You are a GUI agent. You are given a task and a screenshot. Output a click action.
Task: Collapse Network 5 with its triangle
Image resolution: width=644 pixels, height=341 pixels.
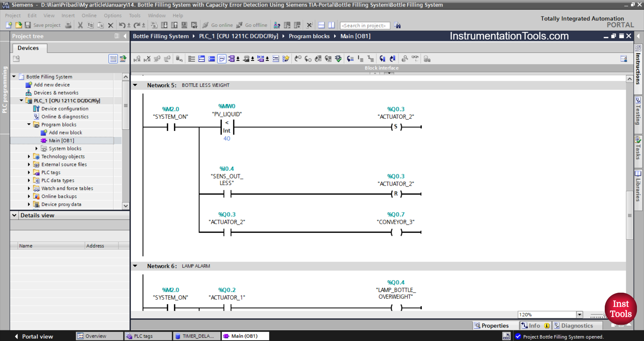pos(135,85)
